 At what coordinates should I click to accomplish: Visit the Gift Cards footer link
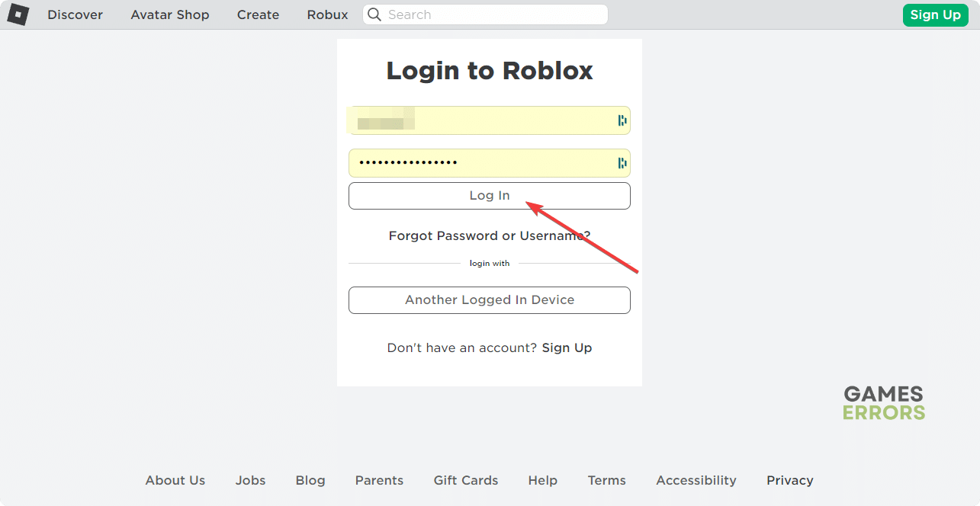click(465, 480)
